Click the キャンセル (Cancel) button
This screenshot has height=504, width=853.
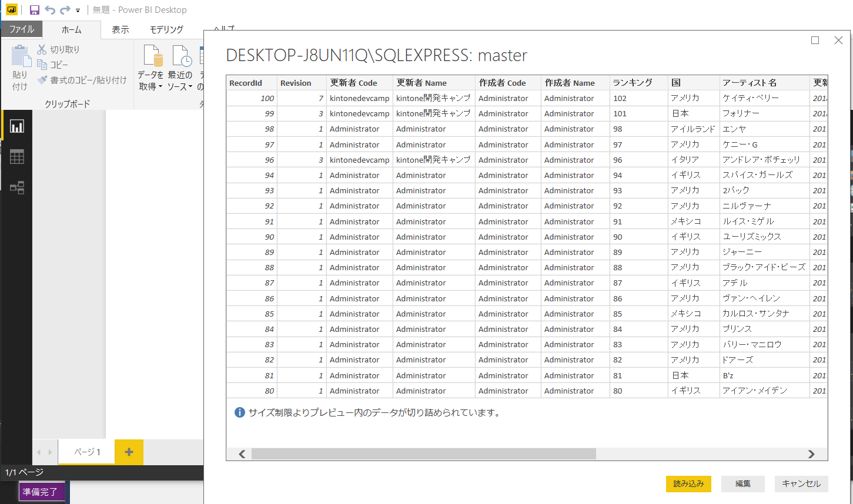coord(801,483)
